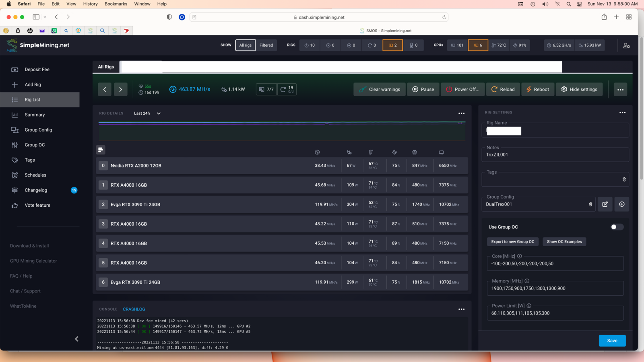Viewport: 644px width, 362px height.
Task: Click Export to new Group OC
Action: point(512,242)
